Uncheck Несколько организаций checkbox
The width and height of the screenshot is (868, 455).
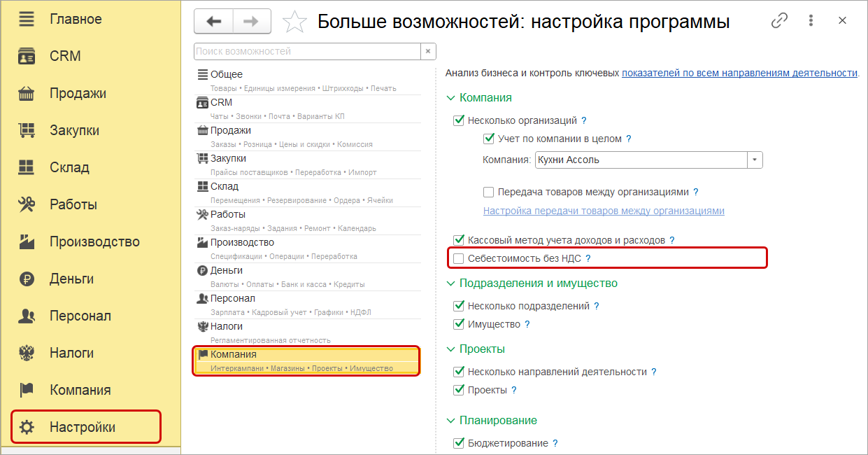click(459, 120)
